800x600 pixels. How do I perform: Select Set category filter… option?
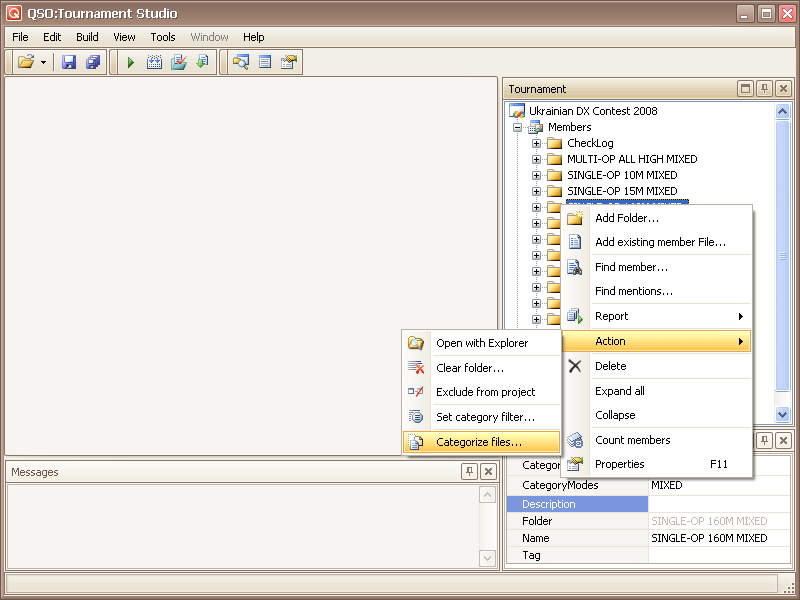(x=485, y=417)
